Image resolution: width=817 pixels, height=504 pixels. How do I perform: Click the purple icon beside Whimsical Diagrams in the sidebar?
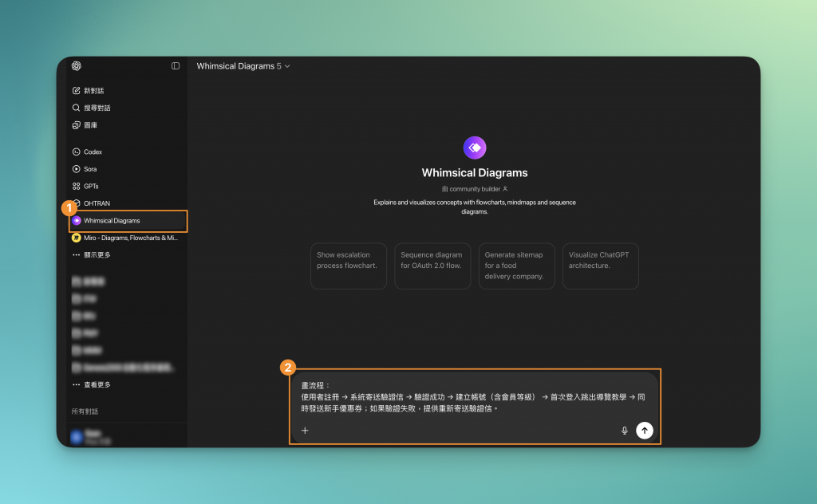point(76,221)
